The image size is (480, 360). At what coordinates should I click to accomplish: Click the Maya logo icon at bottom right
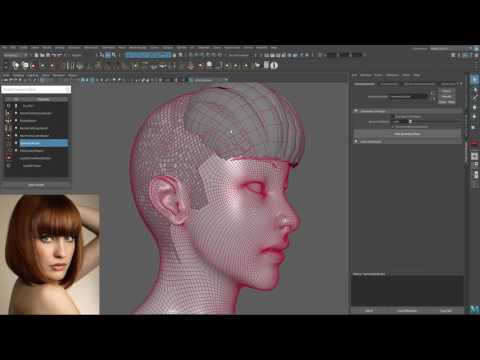pos(474,309)
